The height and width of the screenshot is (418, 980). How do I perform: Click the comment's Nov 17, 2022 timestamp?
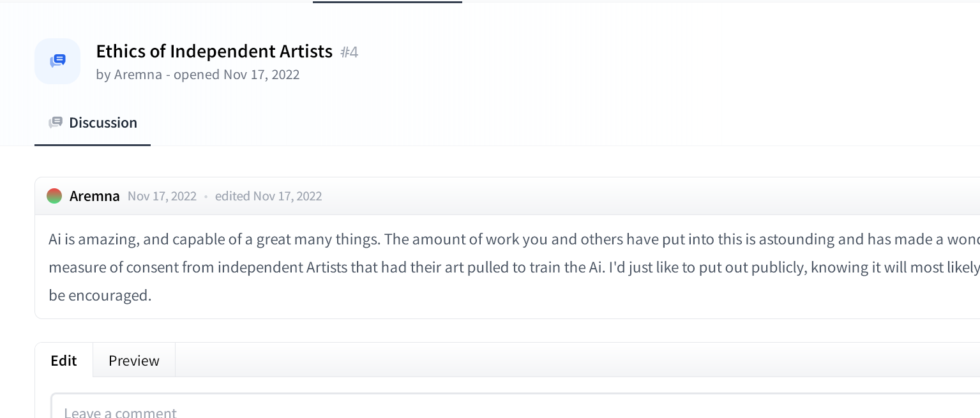tap(162, 196)
